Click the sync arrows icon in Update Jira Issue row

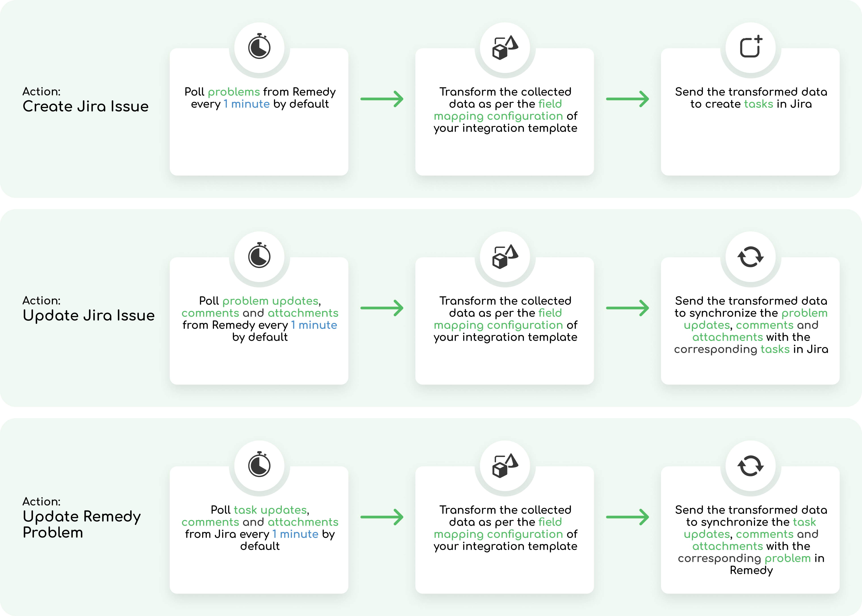click(751, 256)
